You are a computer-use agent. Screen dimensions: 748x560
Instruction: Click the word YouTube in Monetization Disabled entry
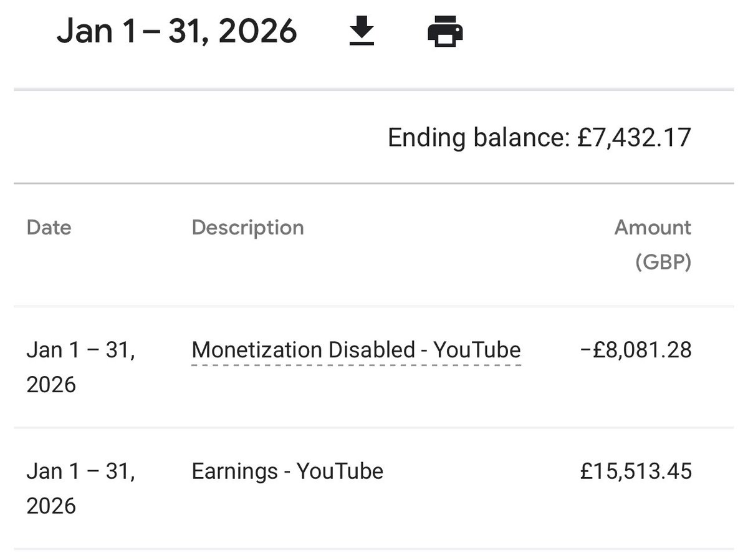coord(477,350)
